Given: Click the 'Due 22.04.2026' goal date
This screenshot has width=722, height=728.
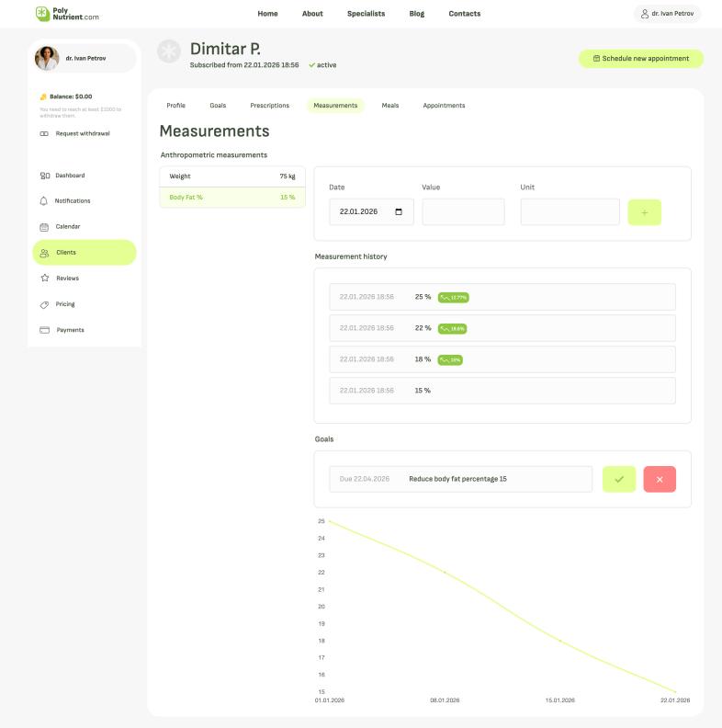Looking at the screenshot, I should click(x=365, y=479).
